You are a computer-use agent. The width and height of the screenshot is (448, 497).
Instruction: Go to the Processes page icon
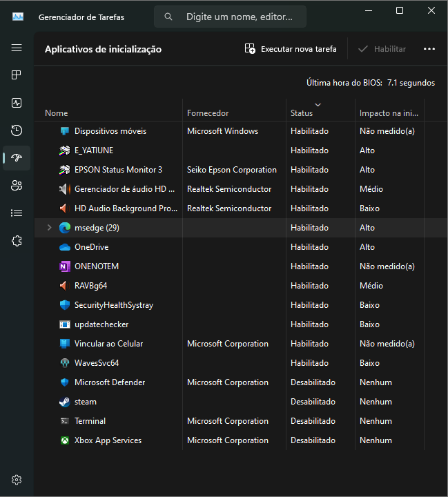17,75
